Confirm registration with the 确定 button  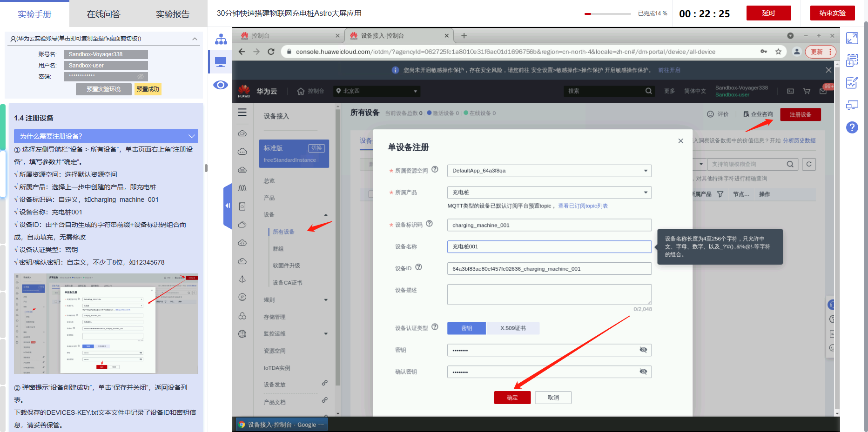pyautogui.click(x=512, y=398)
